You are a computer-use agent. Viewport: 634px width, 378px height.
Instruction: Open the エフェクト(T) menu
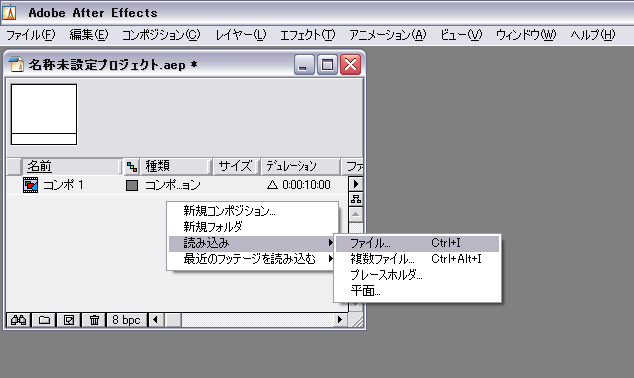coord(308,35)
